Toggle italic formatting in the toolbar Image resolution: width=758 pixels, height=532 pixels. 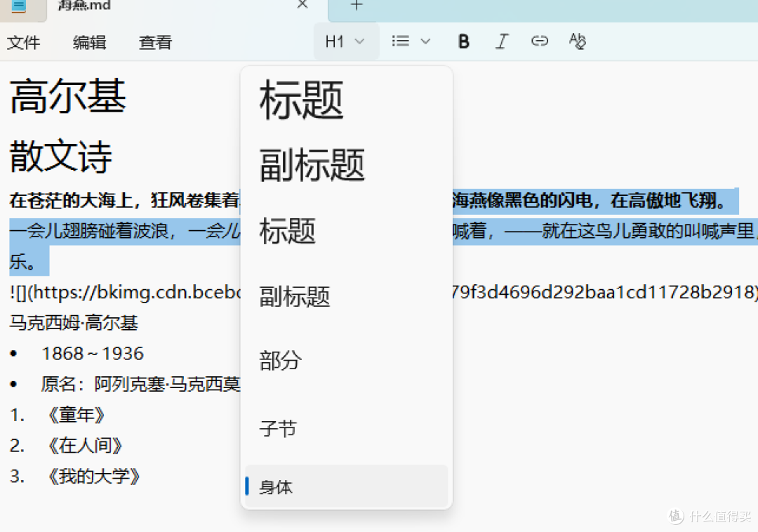[502, 41]
